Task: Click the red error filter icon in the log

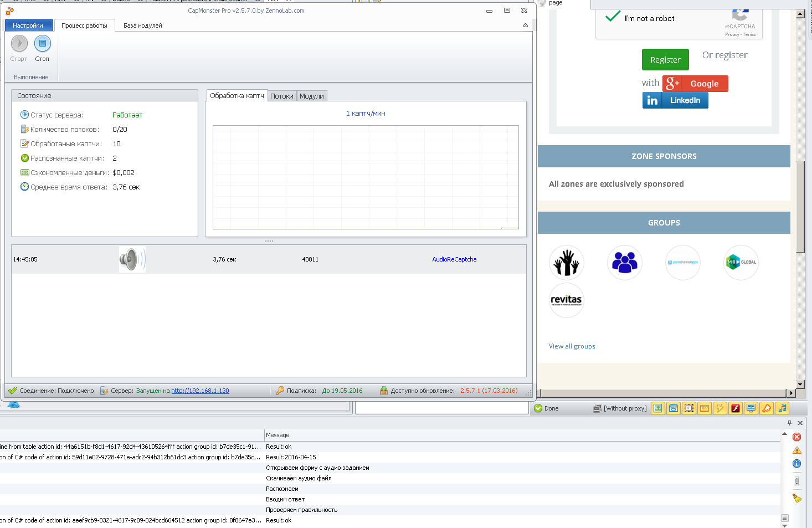Action: (x=796, y=437)
